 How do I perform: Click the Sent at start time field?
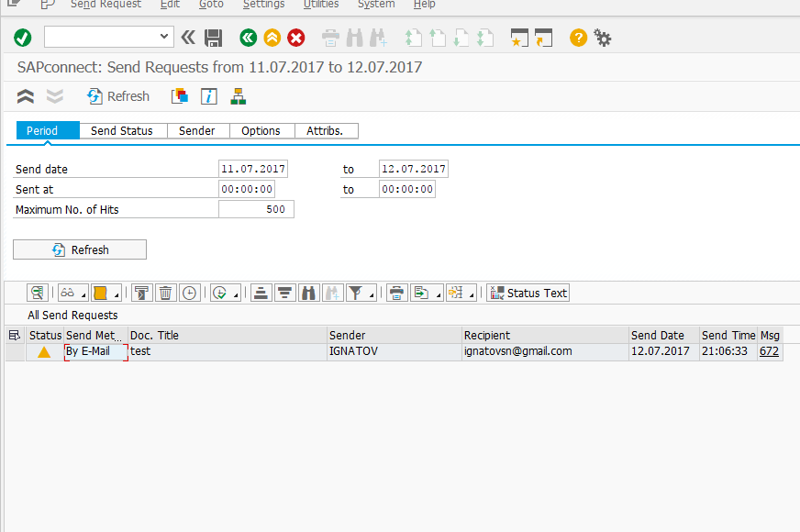tap(247, 189)
